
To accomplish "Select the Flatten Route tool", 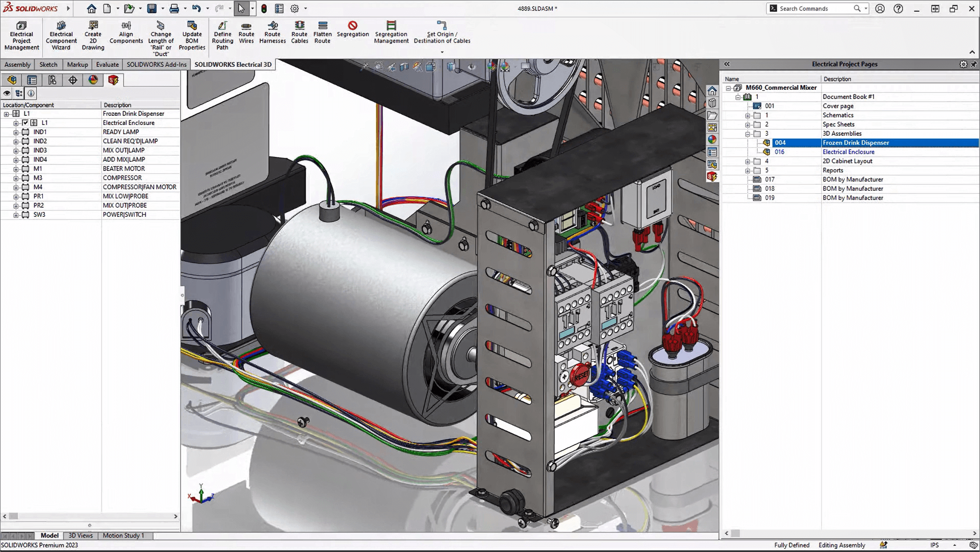I will (322, 33).
